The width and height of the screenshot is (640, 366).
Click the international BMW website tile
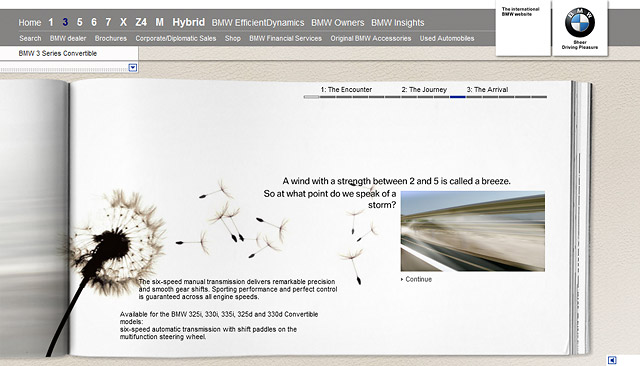click(523, 28)
